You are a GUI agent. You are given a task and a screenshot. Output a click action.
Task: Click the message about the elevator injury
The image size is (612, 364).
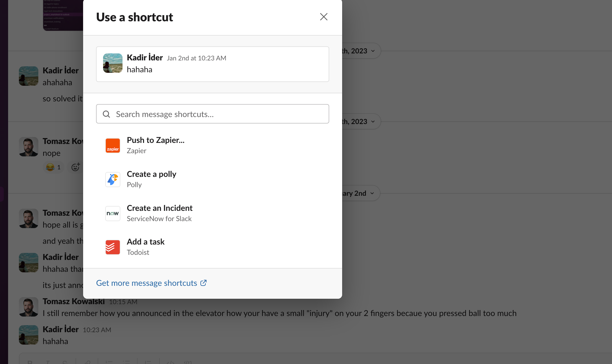coord(280,313)
